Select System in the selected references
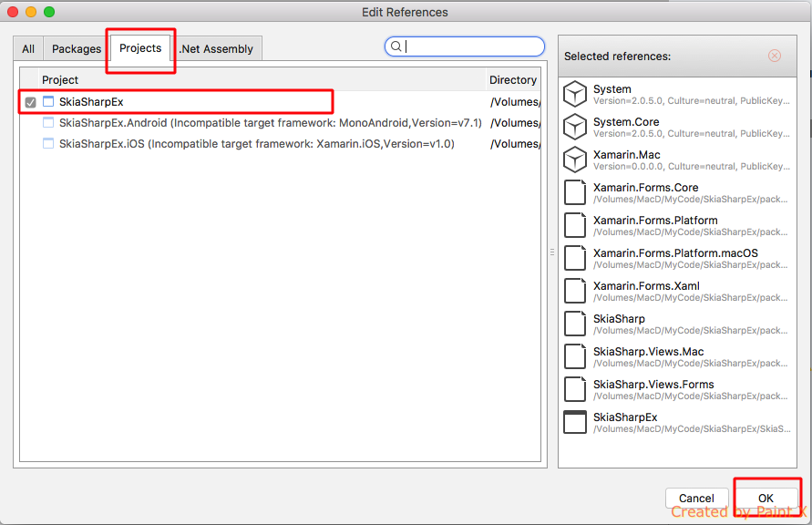The height and width of the screenshot is (525, 812). point(677,94)
